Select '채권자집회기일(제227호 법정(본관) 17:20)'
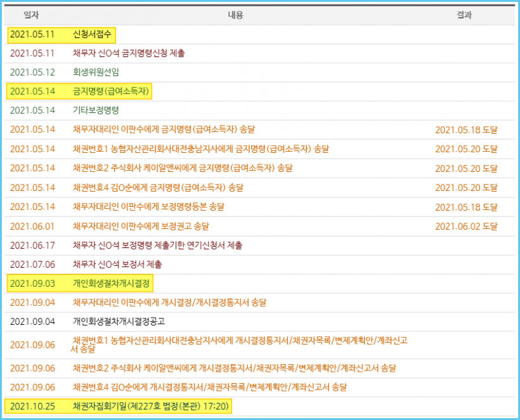Image resolution: width=520 pixels, height=420 pixels. (x=151, y=406)
